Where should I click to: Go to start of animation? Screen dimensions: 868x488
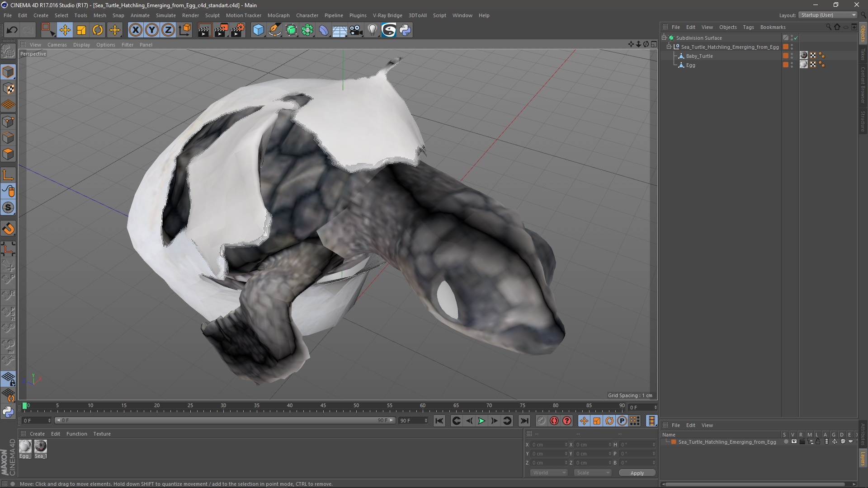[x=439, y=421]
